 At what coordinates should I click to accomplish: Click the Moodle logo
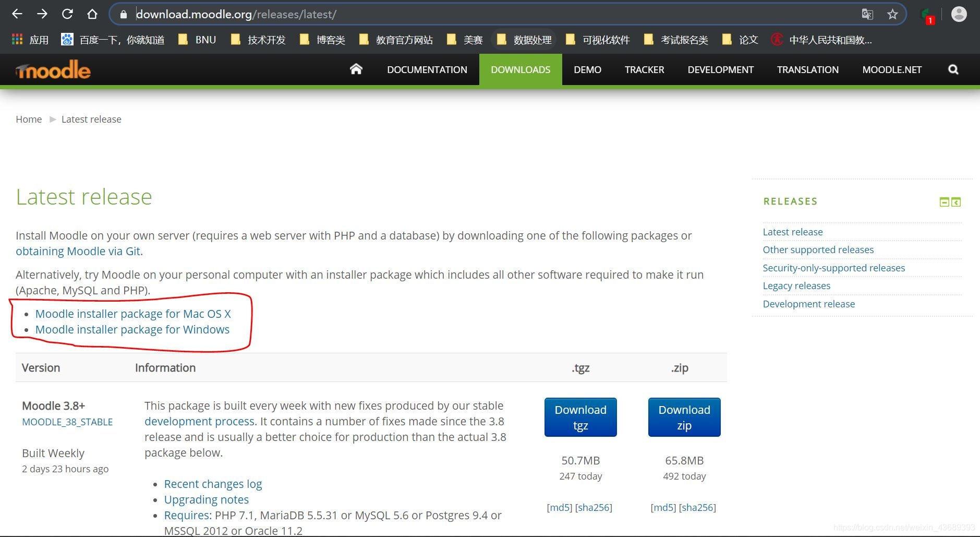point(53,70)
